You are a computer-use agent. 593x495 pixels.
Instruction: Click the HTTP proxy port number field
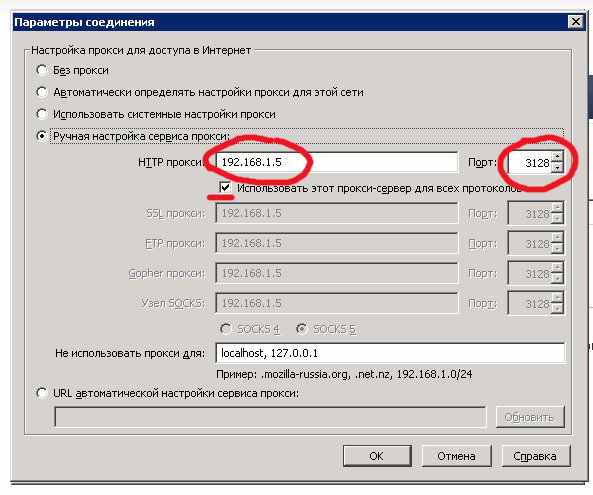(x=529, y=163)
